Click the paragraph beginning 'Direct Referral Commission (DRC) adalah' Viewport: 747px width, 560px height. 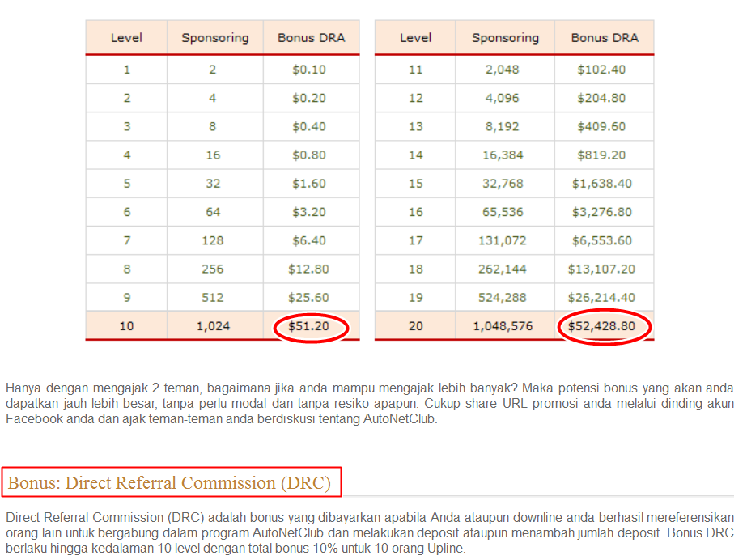(x=370, y=532)
